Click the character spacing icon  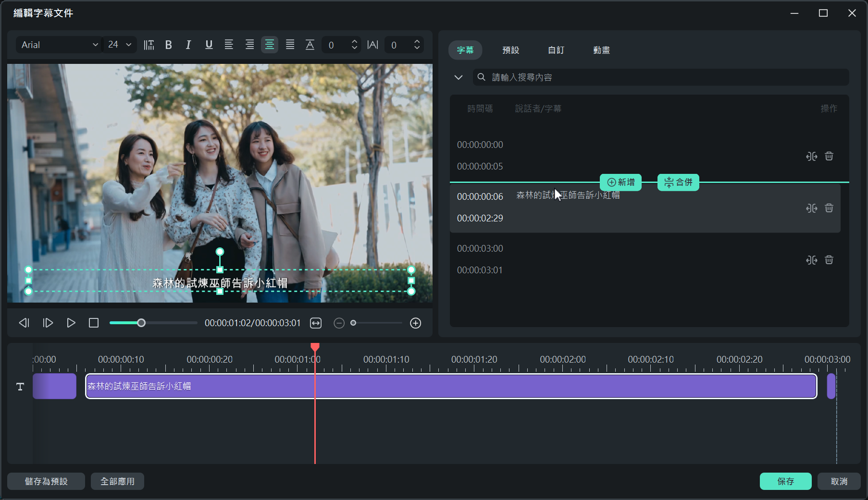[x=372, y=45]
